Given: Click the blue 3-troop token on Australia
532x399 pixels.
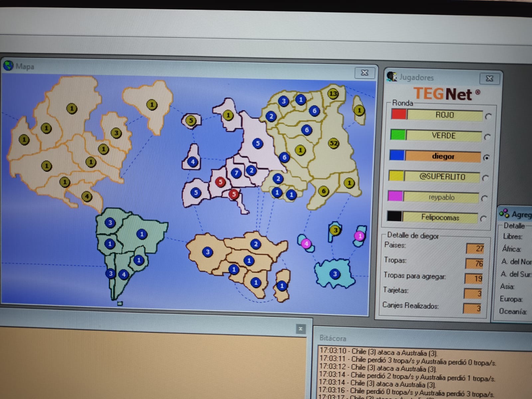Looking at the screenshot, I should [335, 274].
